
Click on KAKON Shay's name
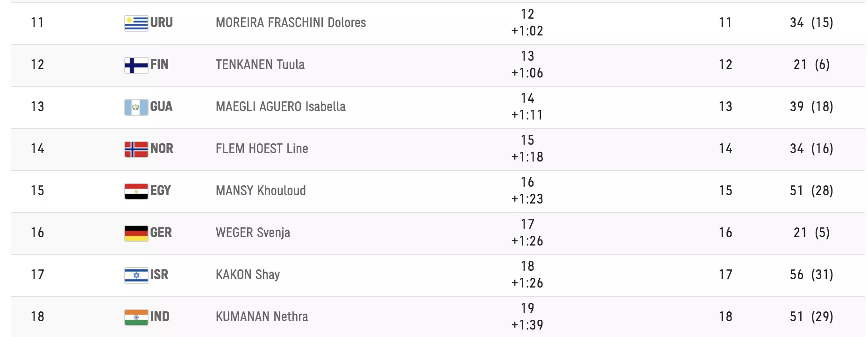pos(248,274)
